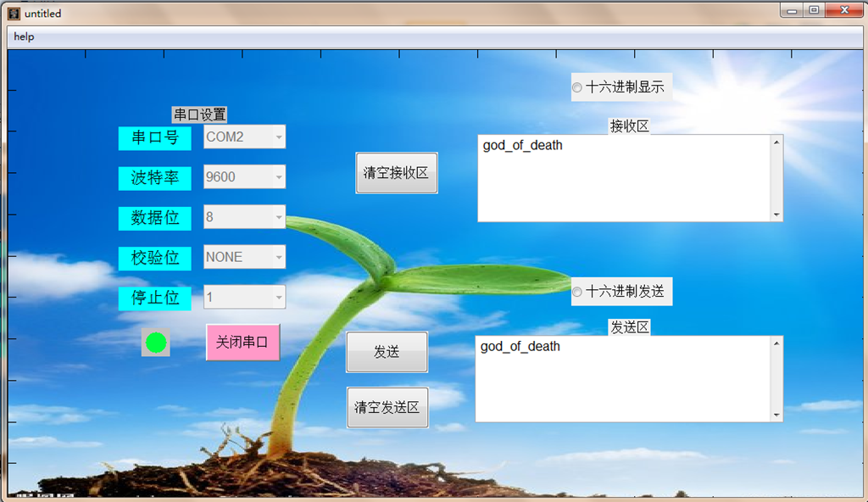The width and height of the screenshot is (868, 502).
Task: Click the pink close serial port button
Action: [x=242, y=343]
